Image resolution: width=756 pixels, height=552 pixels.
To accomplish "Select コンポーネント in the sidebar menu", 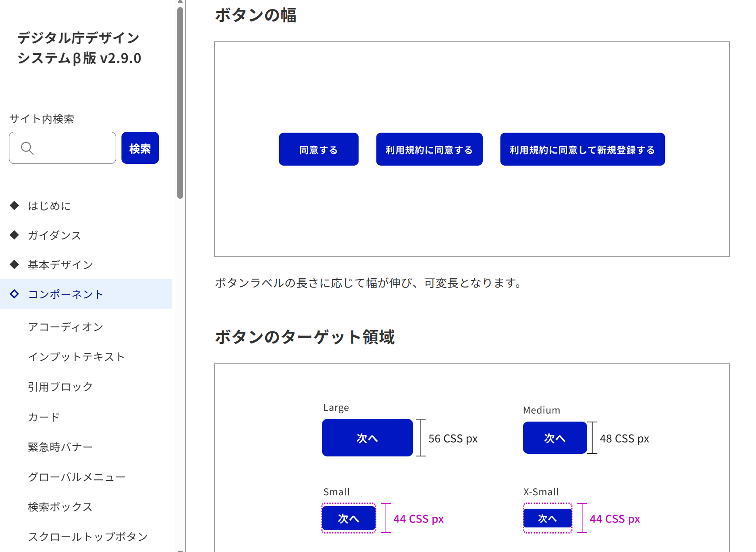I will click(x=65, y=294).
